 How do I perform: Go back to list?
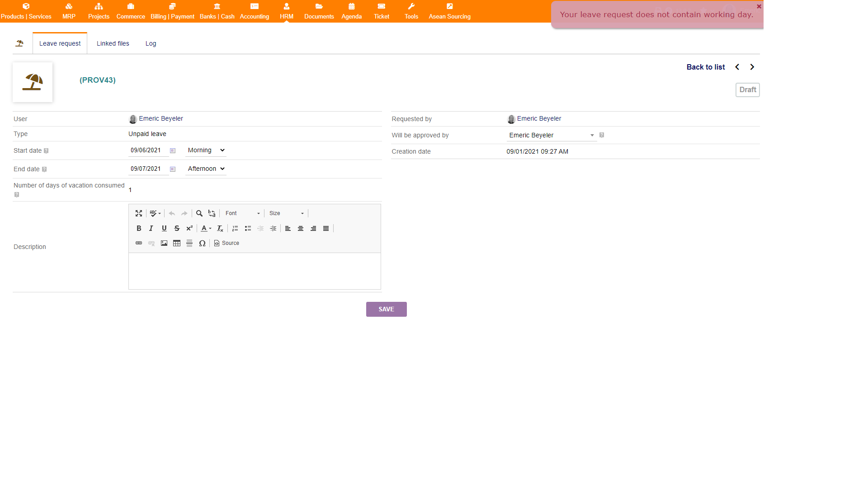pos(706,67)
